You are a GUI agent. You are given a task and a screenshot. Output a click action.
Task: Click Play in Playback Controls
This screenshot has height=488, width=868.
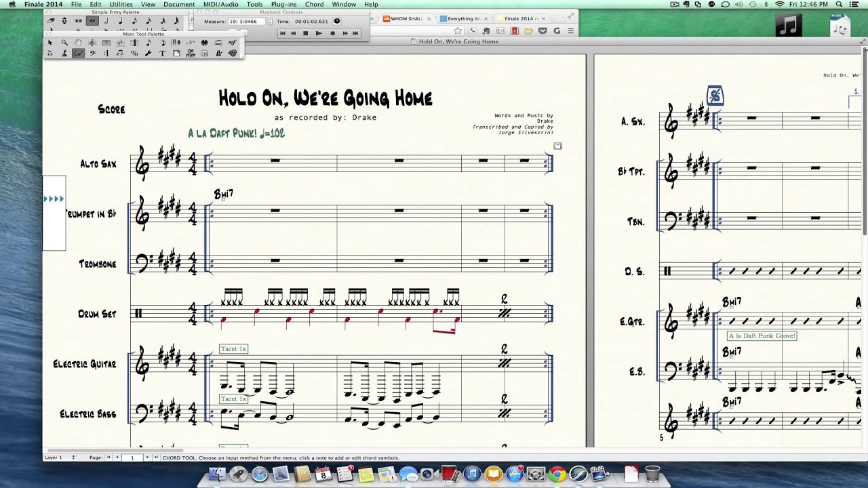point(319,33)
